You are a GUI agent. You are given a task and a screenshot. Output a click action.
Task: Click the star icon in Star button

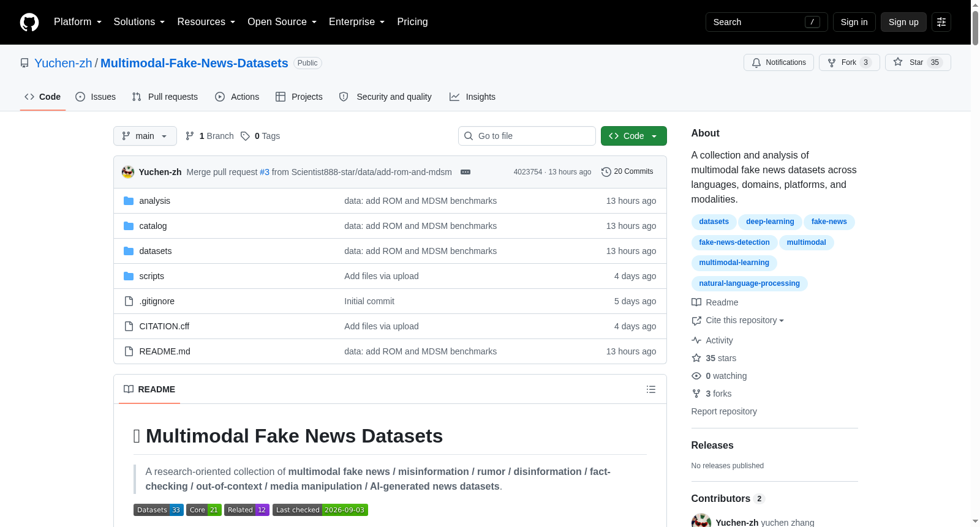898,62
